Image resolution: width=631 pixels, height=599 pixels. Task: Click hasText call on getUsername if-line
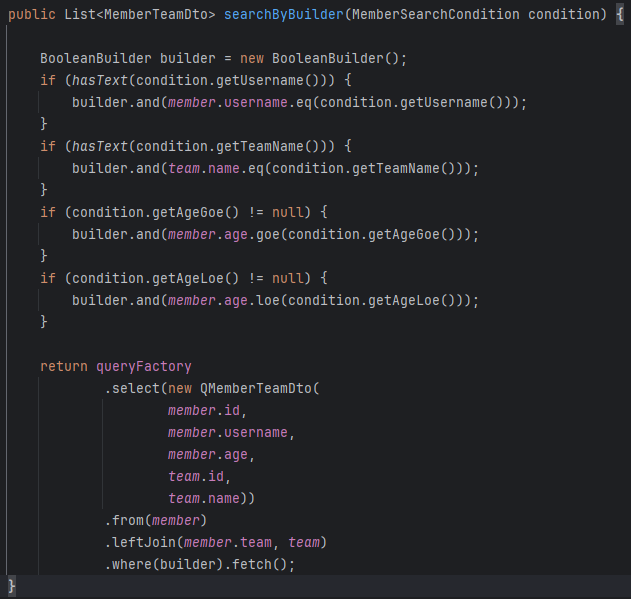click(x=100, y=81)
